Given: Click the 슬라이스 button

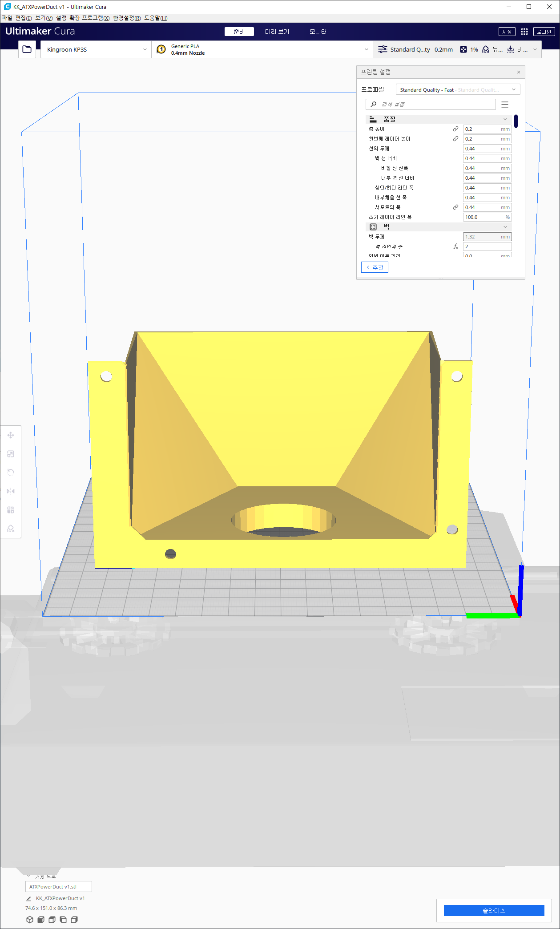Looking at the screenshot, I should tap(494, 911).
